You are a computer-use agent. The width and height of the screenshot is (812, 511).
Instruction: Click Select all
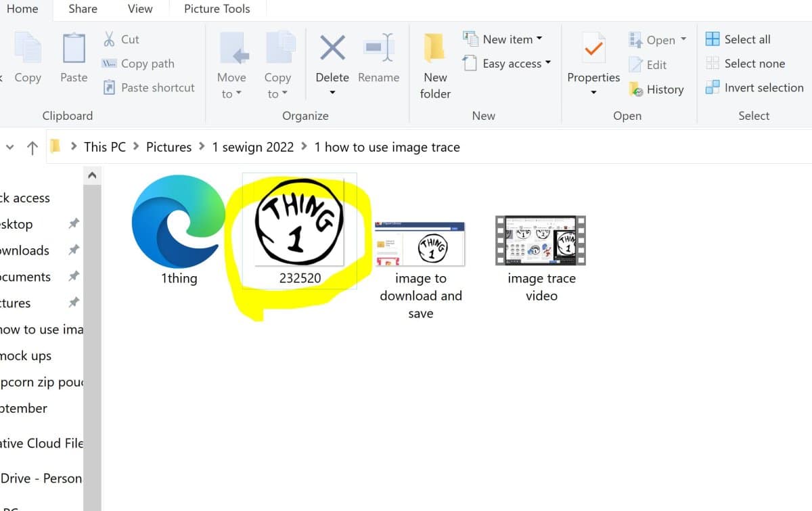[x=738, y=39]
